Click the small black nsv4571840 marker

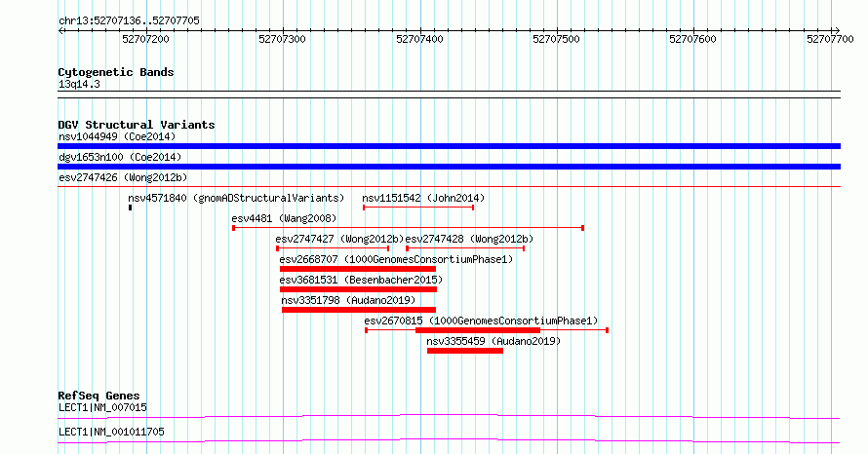(130, 208)
